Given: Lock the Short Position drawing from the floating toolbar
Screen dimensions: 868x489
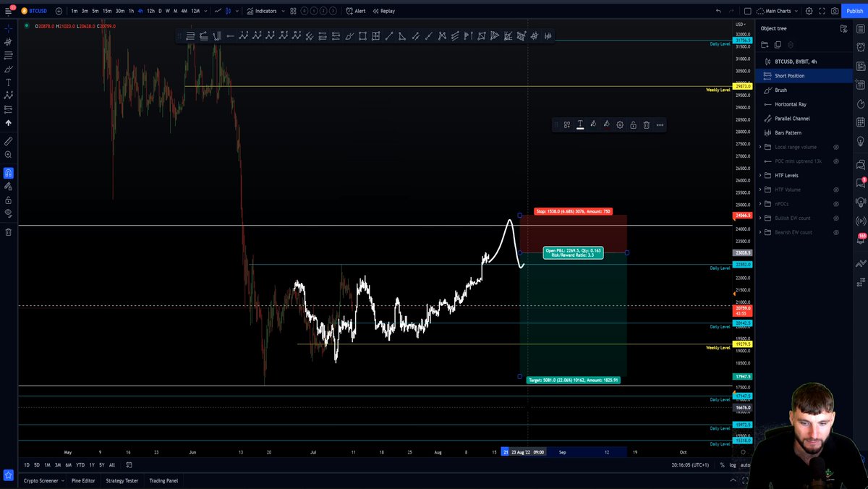Looking at the screenshot, I should point(633,124).
